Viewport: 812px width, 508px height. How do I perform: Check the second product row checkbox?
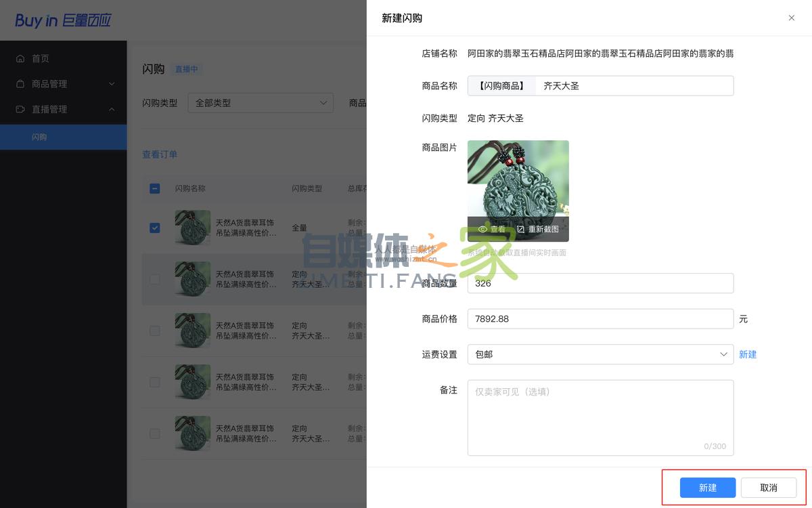click(x=154, y=279)
